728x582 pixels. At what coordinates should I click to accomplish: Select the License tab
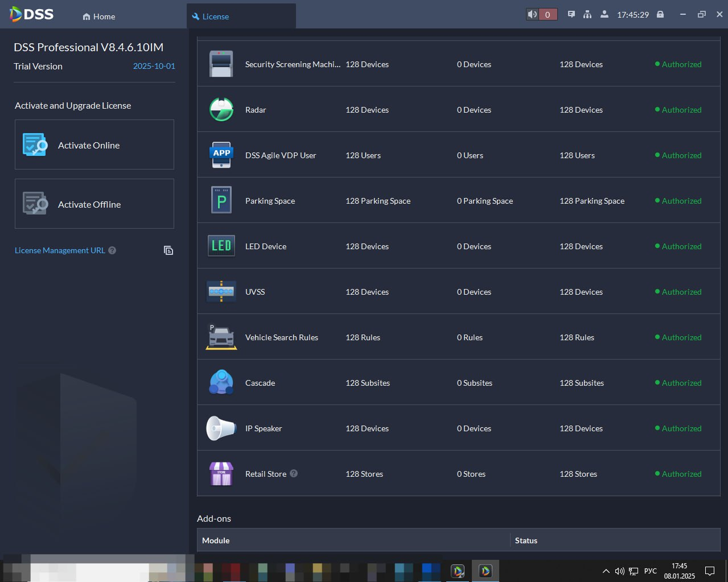241,16
